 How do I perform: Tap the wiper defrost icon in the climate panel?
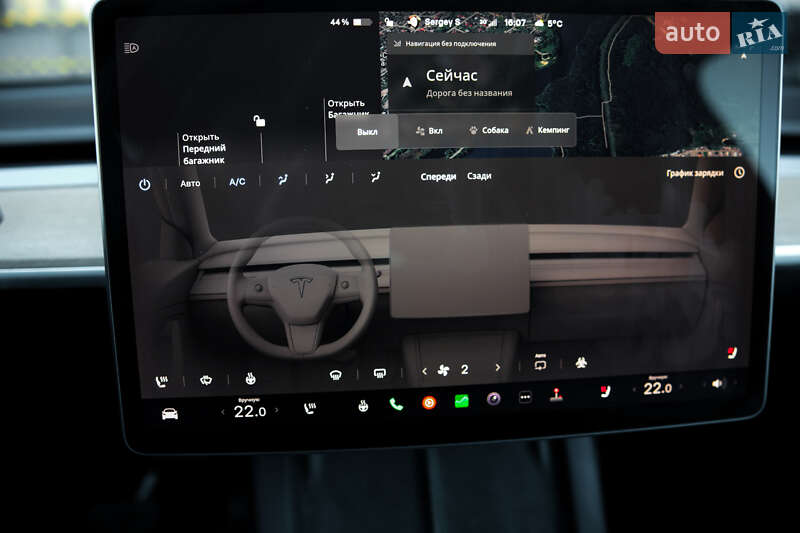(206, 380)
